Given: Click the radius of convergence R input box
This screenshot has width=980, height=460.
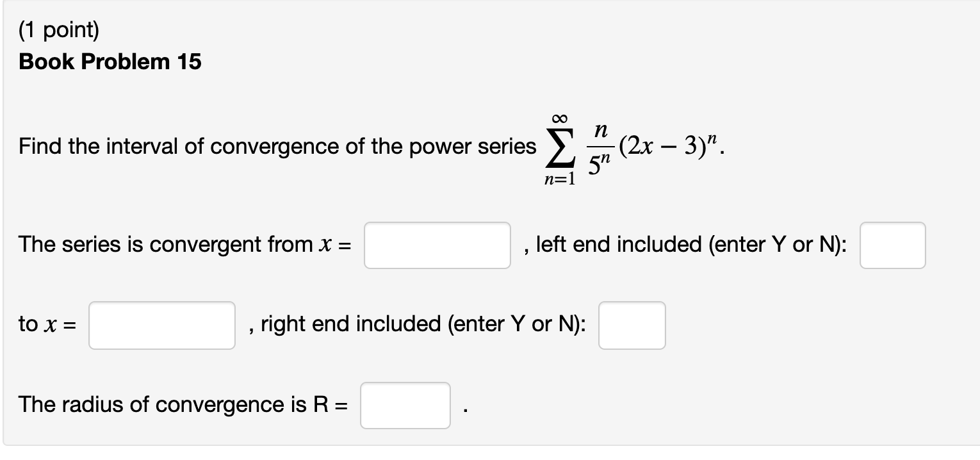Looking at the screenshot, I should [404, 405].
